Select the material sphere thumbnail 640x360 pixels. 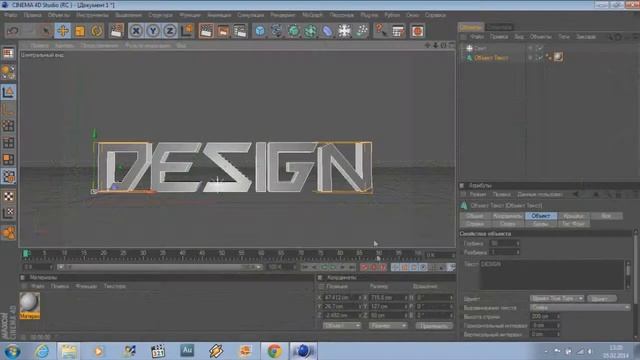pos(29,302)
